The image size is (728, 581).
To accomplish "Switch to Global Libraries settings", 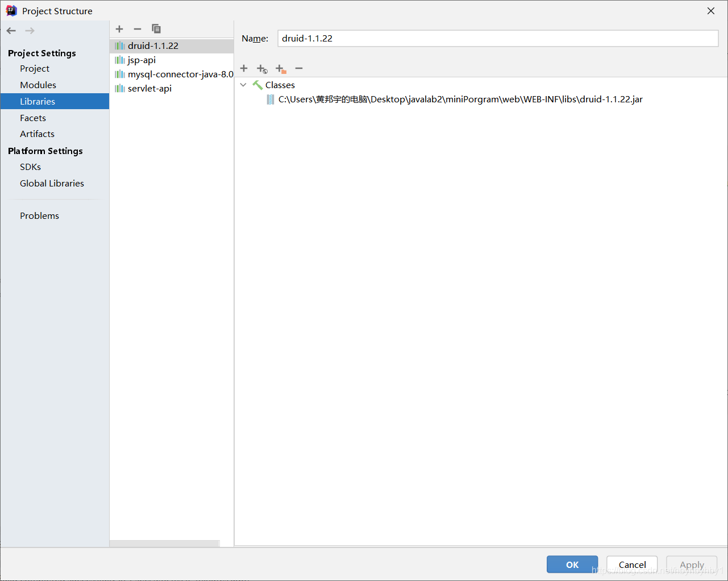I will click(52, 183).
